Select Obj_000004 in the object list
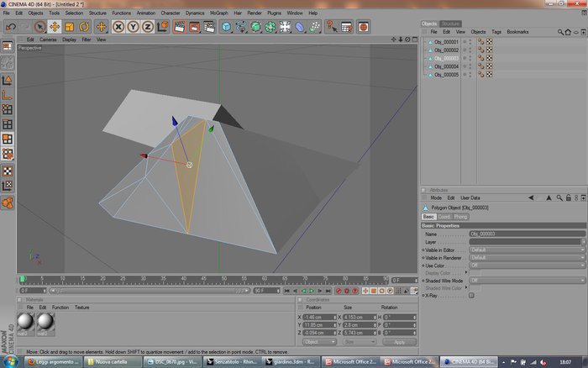 [x=446, y=66]
